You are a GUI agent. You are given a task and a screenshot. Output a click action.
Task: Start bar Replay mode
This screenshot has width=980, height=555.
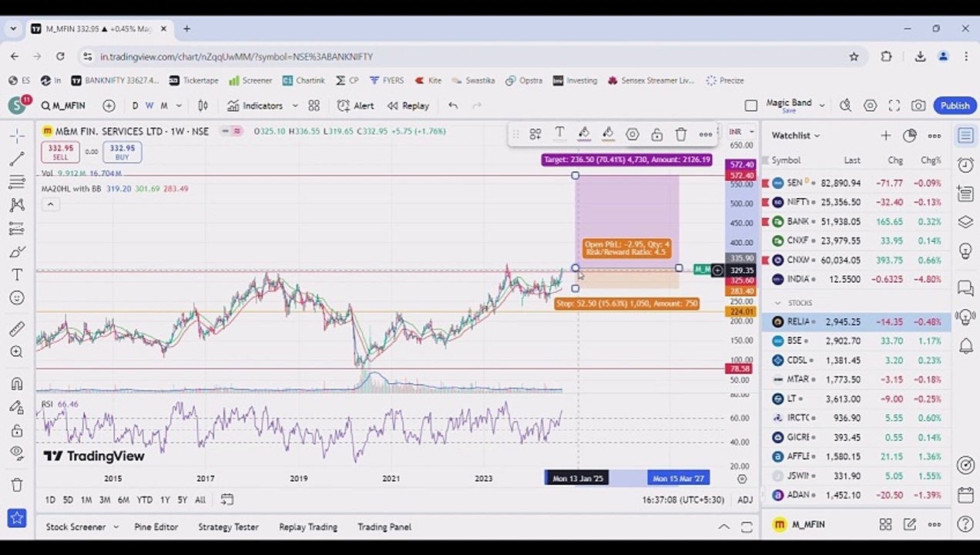click(408, 106)
